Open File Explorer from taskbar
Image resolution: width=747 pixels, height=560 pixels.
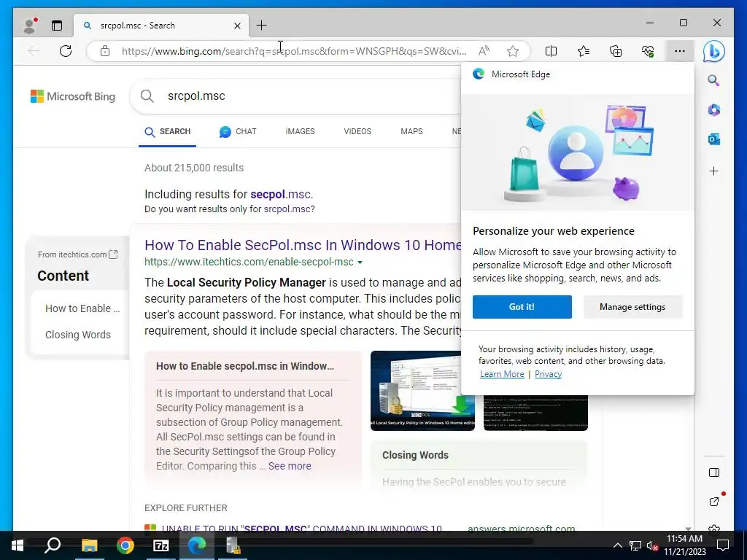pos(89,545)
